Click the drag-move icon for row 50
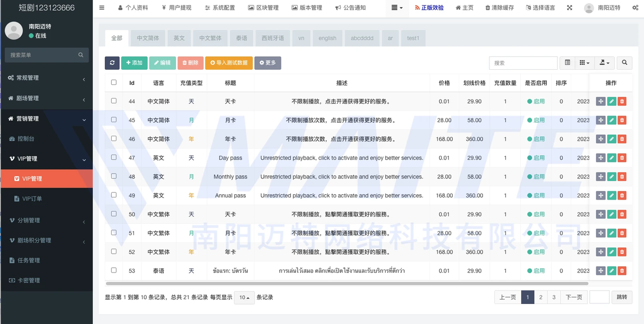644x324 pixels. (601, 214)
